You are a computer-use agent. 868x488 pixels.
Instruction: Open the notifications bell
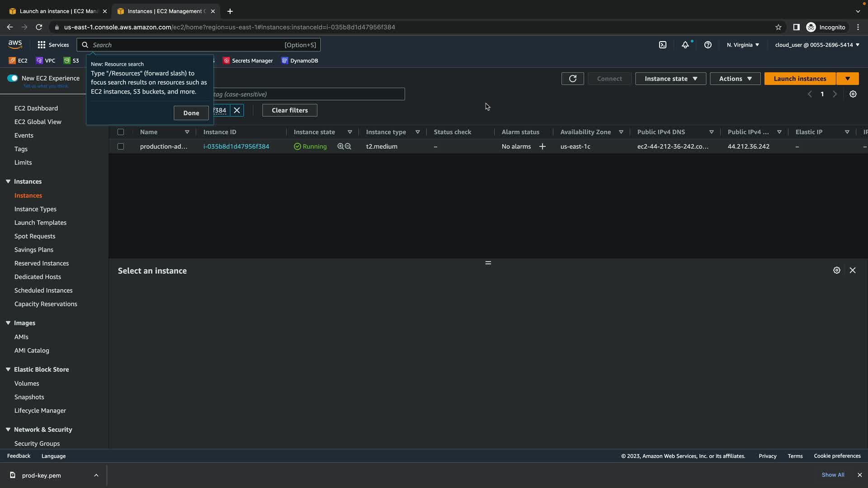click(685, 45)
